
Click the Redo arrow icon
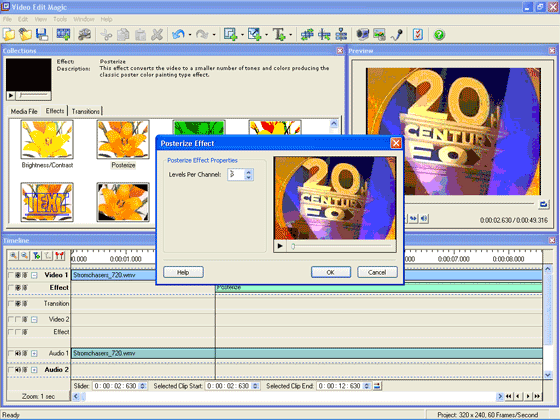(x=202, y=35)
